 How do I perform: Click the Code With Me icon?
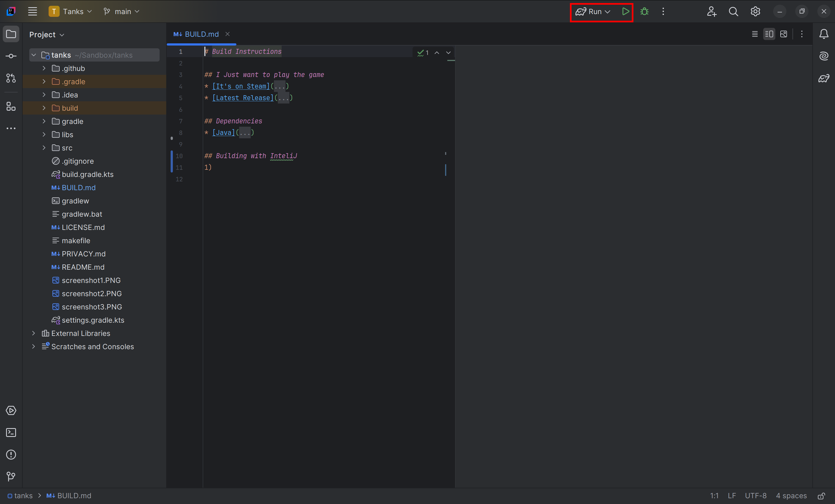point(711,12)
